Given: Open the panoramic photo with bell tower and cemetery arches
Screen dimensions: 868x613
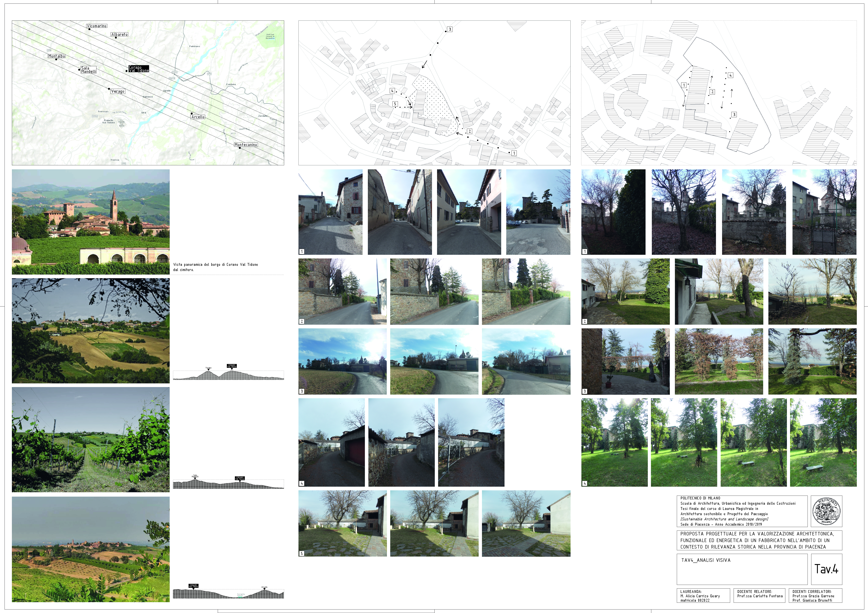Looking at the screenshot, I should 91,222.
